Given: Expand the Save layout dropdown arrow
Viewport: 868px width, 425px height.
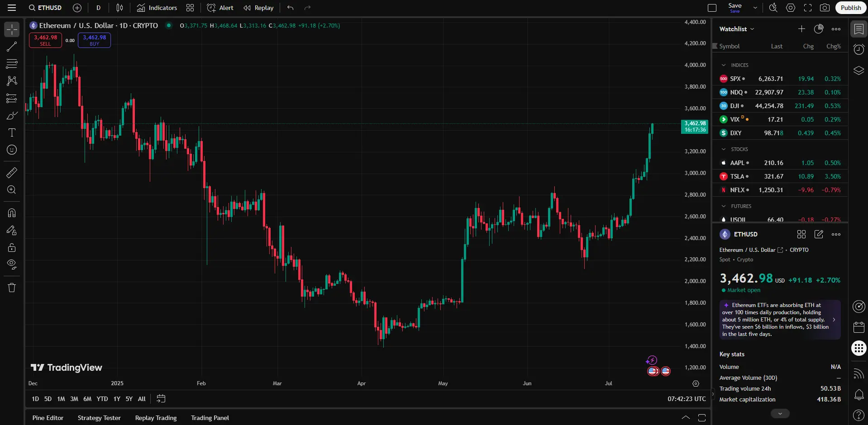Looking at the screenshot, I should (755, 8).
